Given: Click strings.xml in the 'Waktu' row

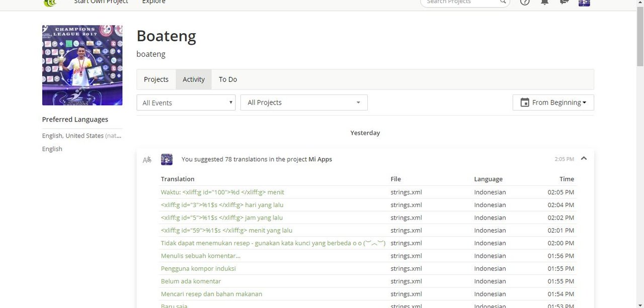Looking at the screenshot, I should point(406,192).
